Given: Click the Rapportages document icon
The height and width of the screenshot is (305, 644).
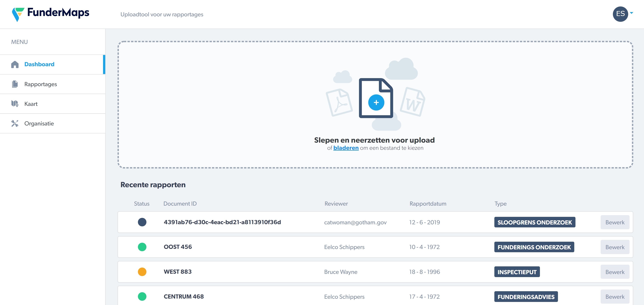Looking at the screenshot, I should tap(15, 84).
